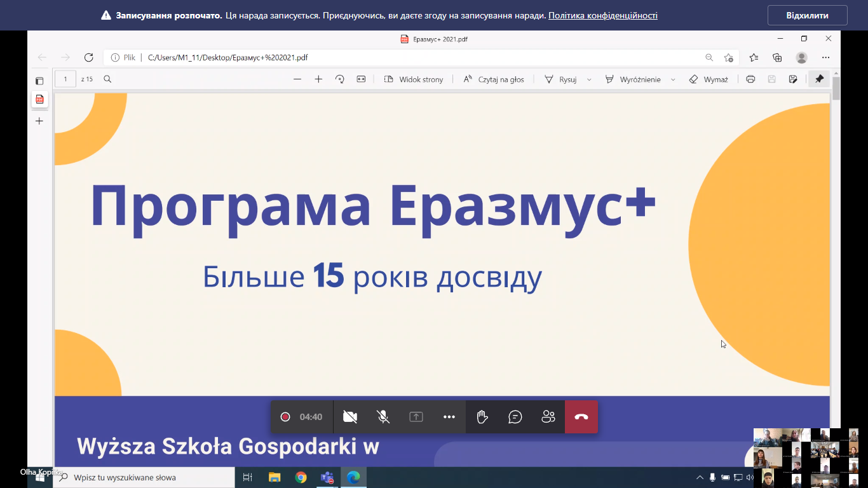Open the three-dots more actions meeting menu

coord(449,417)
